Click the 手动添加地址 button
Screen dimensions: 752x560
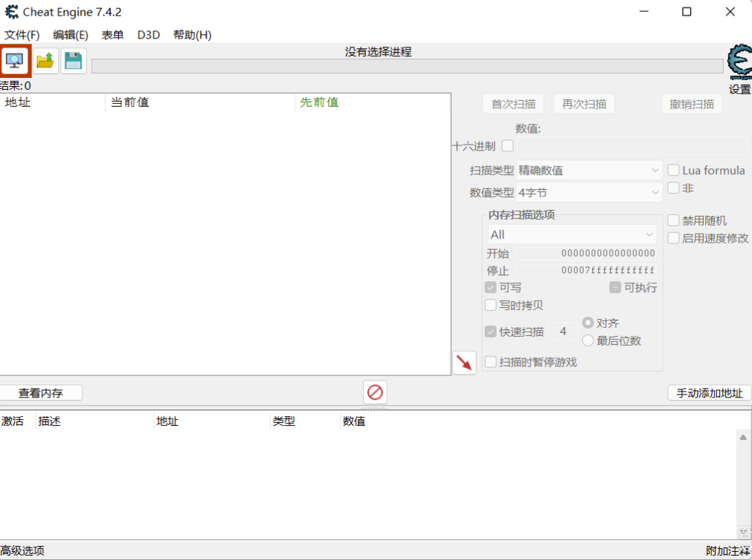710,393
